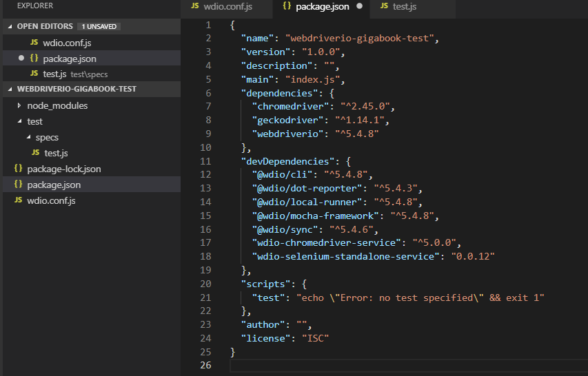Click the "@wdio/cli" key
Image resolution: width=588 pixels, height=376 pixels.
[283, 174]
